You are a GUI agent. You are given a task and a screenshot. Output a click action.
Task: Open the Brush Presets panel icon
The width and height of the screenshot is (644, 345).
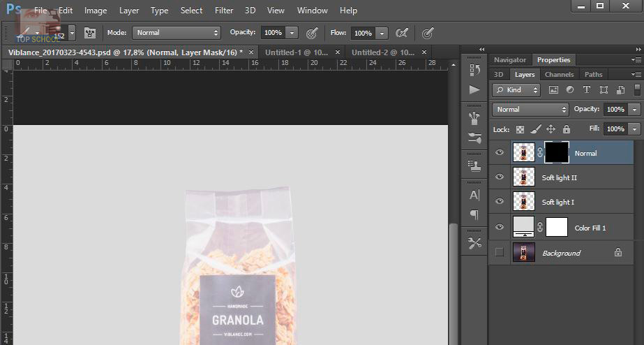(x=474, y=119)
